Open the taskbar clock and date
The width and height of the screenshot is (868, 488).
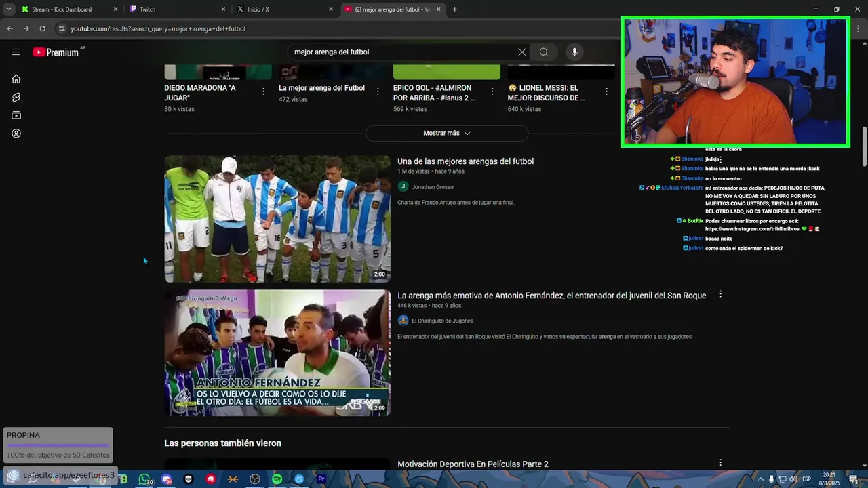pos(829,479)
